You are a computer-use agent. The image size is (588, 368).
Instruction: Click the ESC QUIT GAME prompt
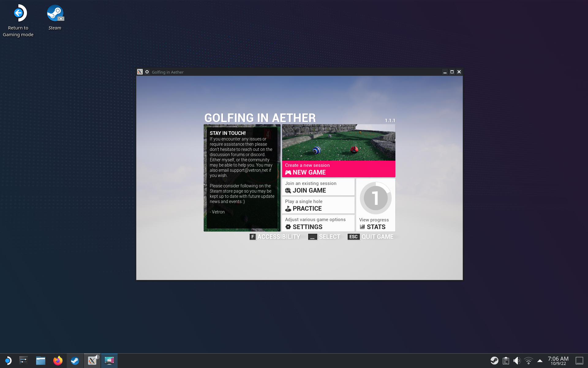coord(371,237)
